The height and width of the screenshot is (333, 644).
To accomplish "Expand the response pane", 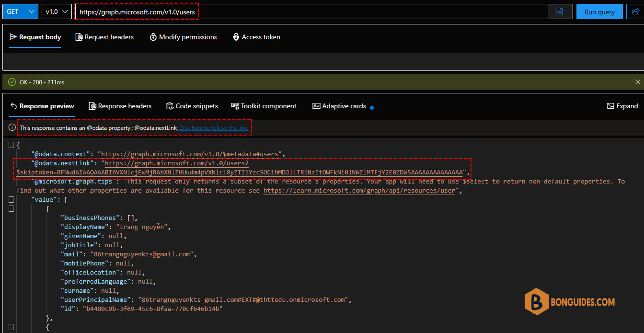I will [622, 106].
